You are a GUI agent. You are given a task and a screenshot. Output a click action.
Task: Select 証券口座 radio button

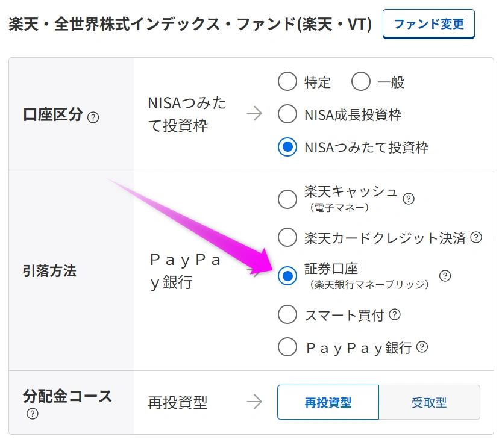[287, 276]
